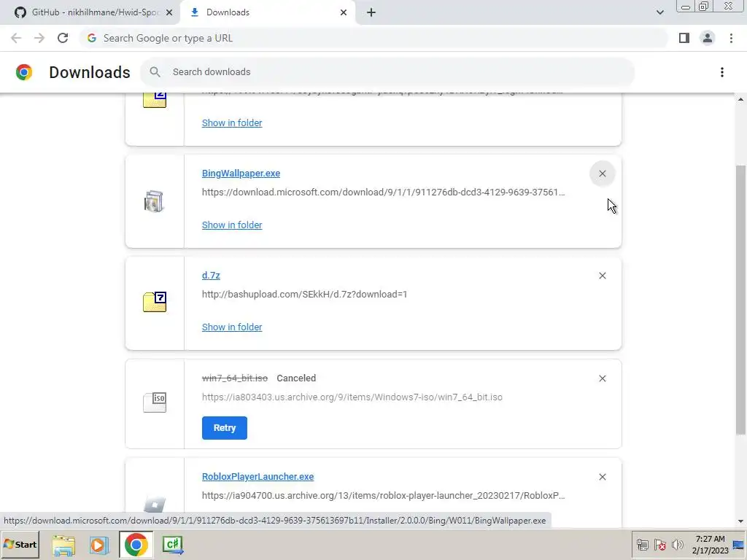
Task: Click the scrollbar down arrow
Action: point(741,521)
